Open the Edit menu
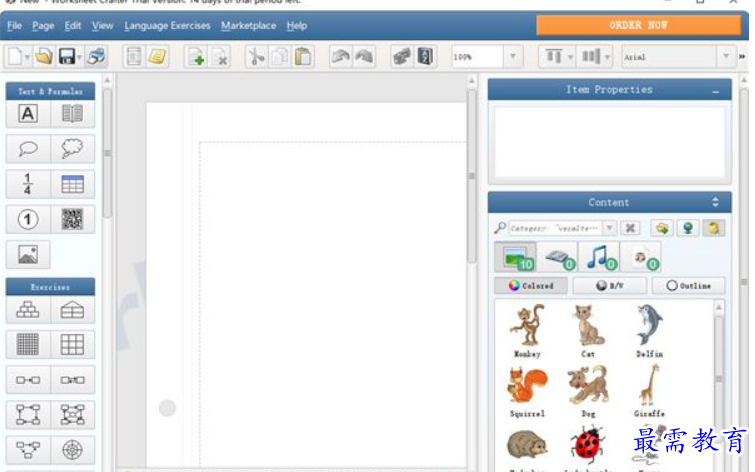The width and height of the screenshot is (755, 472). (x=73, y=26)
